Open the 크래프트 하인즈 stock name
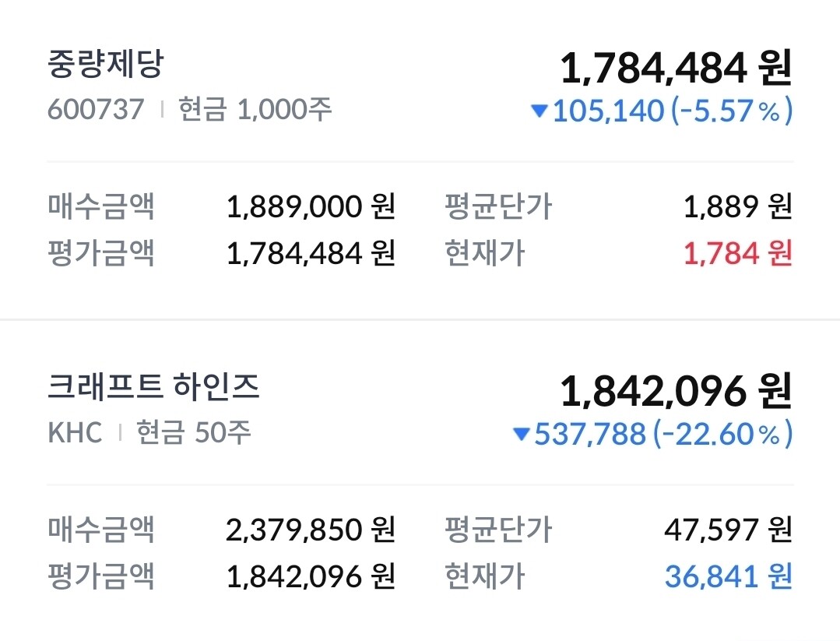The height and width of the screenshot is (641, 840). tap(153, 387)
